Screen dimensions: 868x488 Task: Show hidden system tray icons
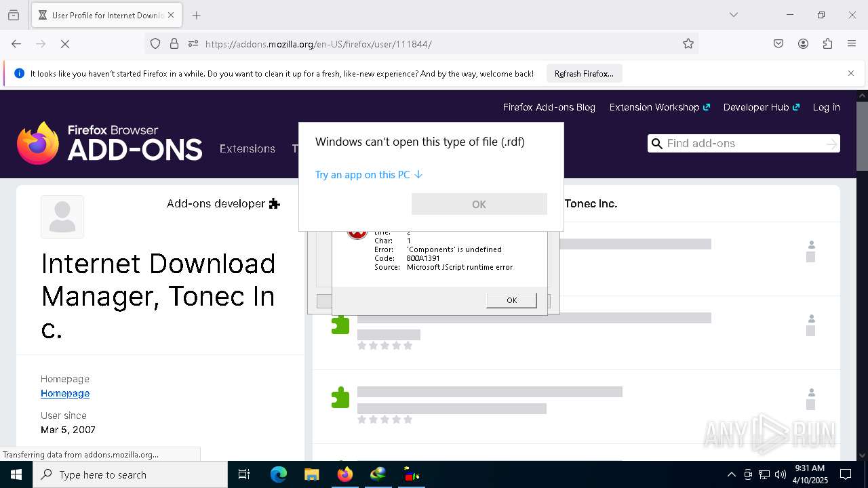(x=731, y=474)
